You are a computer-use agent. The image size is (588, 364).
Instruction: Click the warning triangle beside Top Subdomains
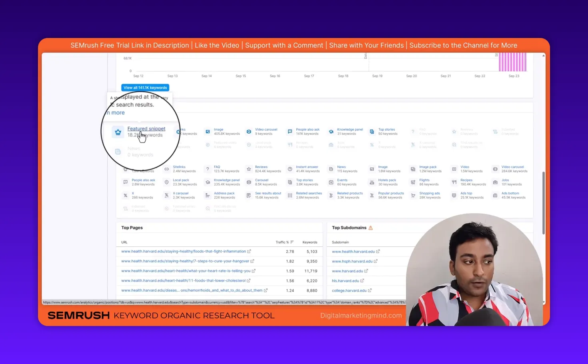coord(370,227)
